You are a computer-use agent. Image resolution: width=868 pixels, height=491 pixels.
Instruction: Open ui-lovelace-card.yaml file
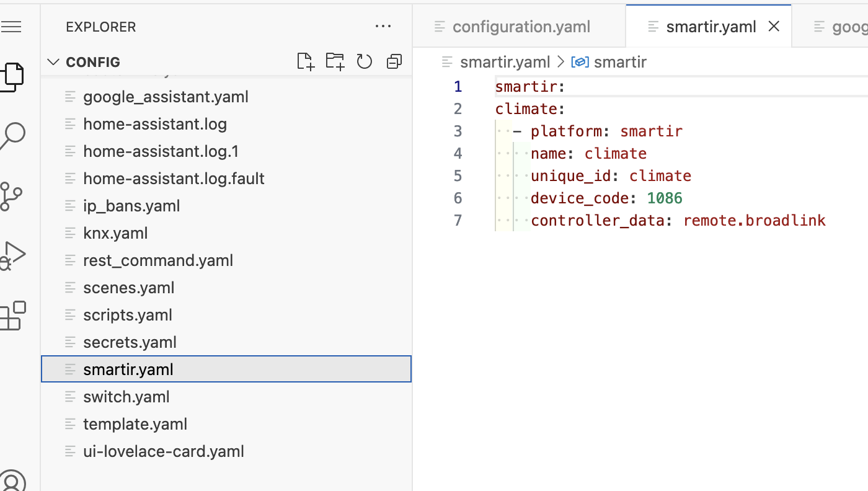(x=226, y=451)
